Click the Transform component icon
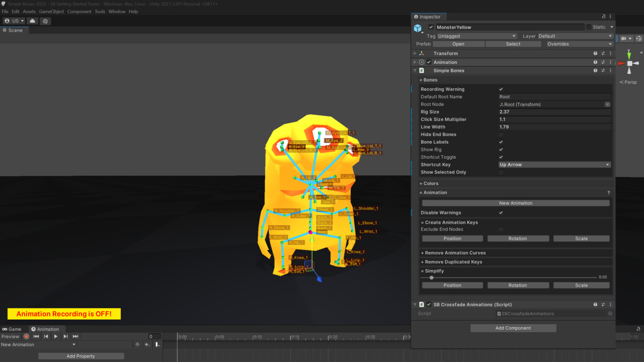 [422, 53]
